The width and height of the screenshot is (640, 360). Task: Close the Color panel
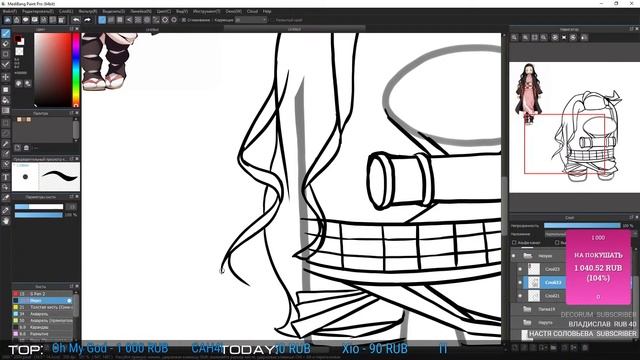coord(77,29)
